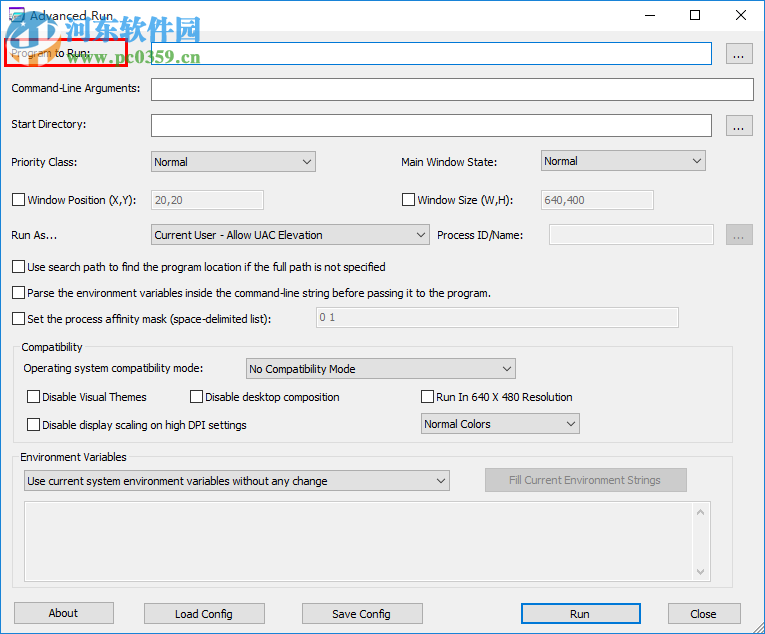Click the Process ID/Name field
This screenshot has width=765, height=634.
click(x=631, y=235)
